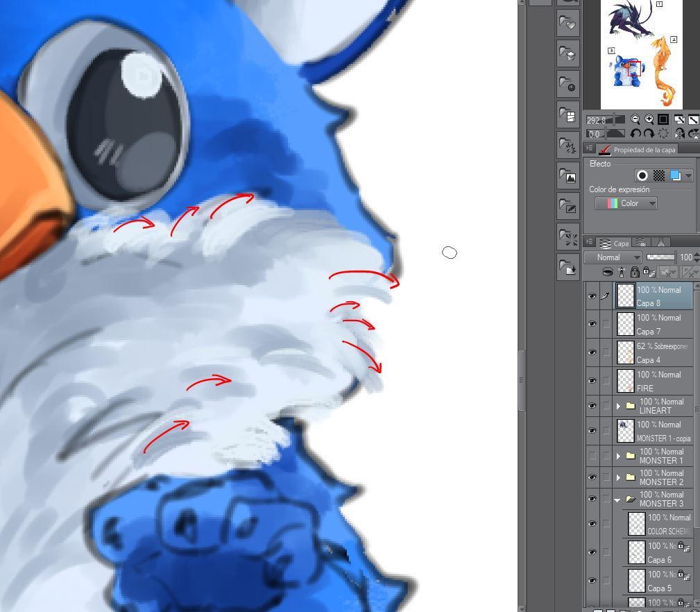Show the MONSTER 1 folder
The width and height of the screenshot is (700, 612).
592,456
